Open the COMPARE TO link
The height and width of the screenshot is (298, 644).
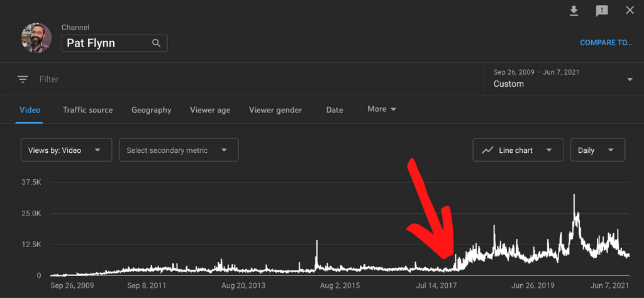pos(606,43)
